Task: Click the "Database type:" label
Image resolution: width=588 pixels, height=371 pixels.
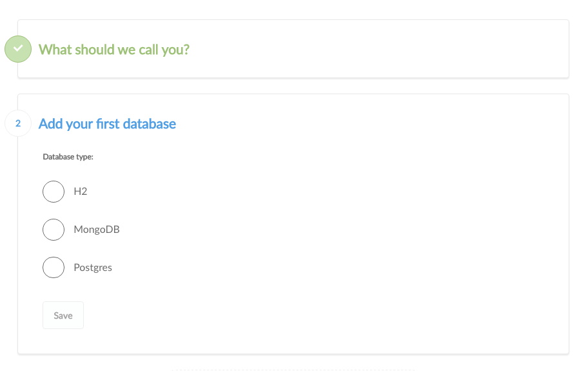Action: tap(68, 157)
